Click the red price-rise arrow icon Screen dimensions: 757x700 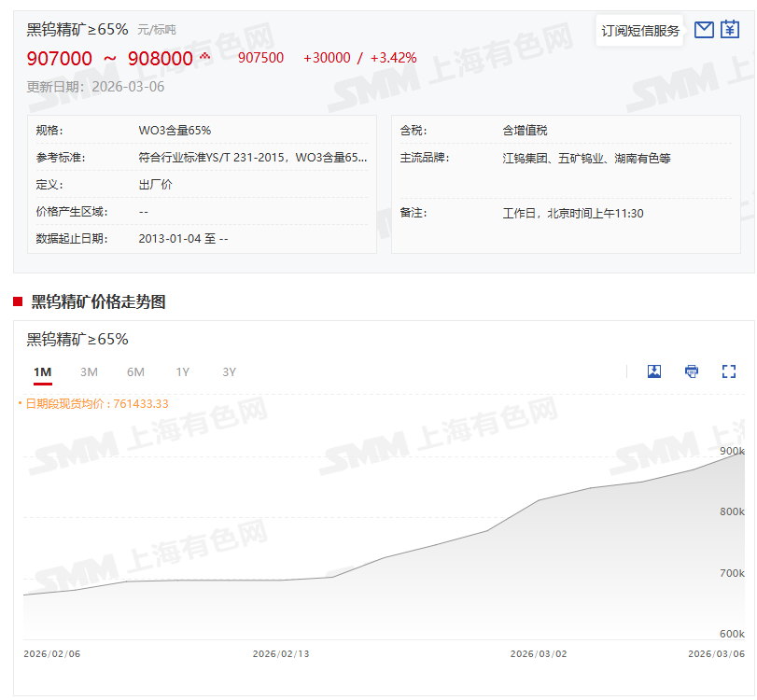[x=204, y=57]
